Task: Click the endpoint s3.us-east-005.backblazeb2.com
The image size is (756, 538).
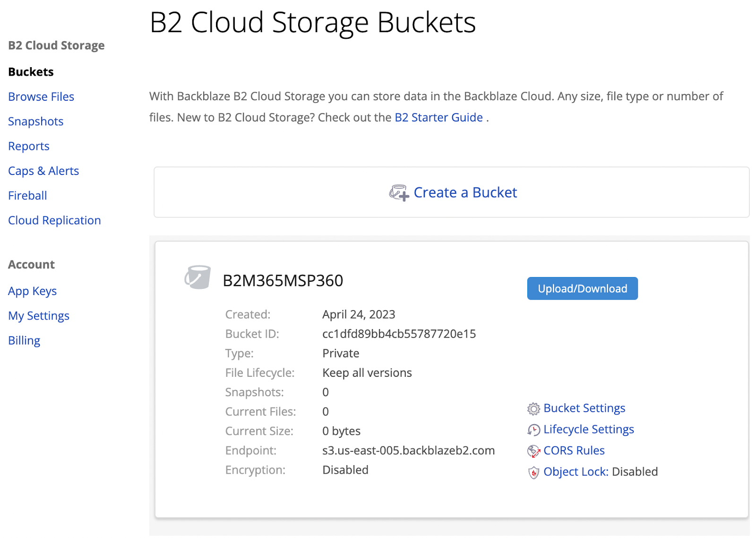Action: (x=409, y=451)
